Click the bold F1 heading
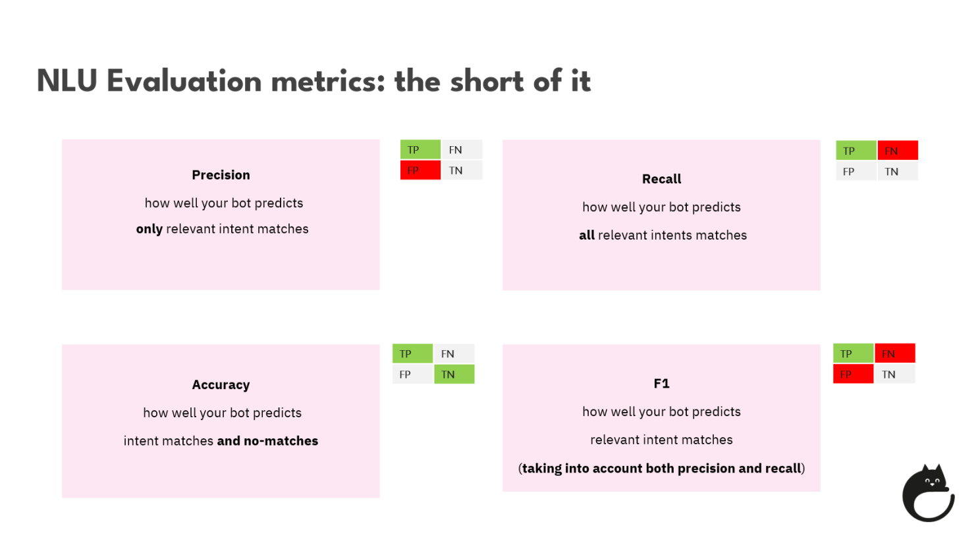980x545 pixels. coord(661,384)
